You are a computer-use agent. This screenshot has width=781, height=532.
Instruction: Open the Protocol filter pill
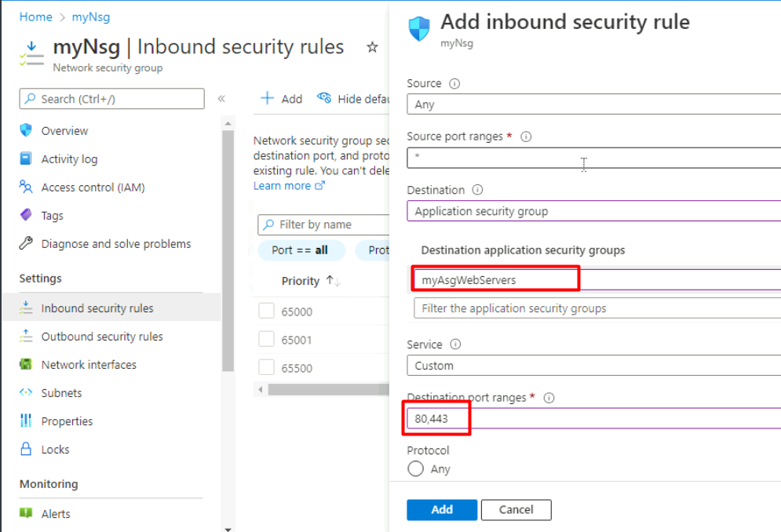tap(373, 250)
